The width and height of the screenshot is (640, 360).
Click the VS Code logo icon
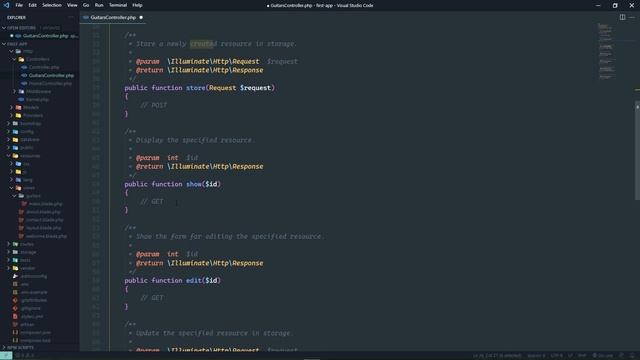tap(6, 5)
